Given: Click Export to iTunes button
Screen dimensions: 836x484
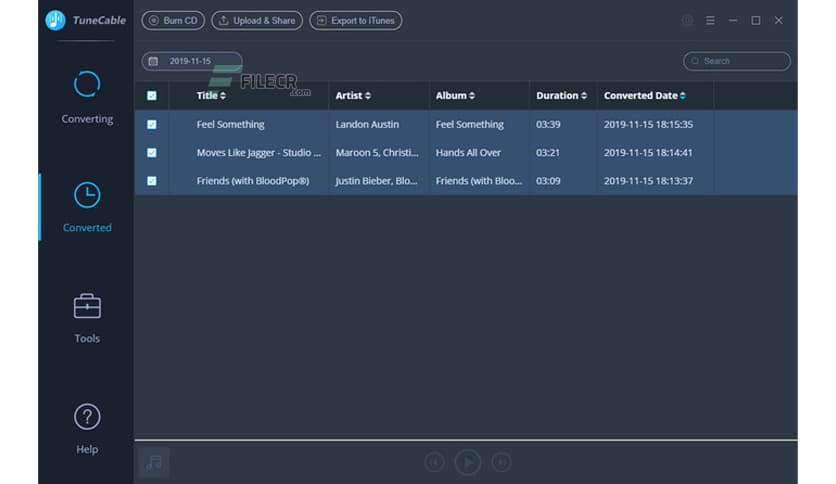Looking at the screenshot, I should [356, 20].
